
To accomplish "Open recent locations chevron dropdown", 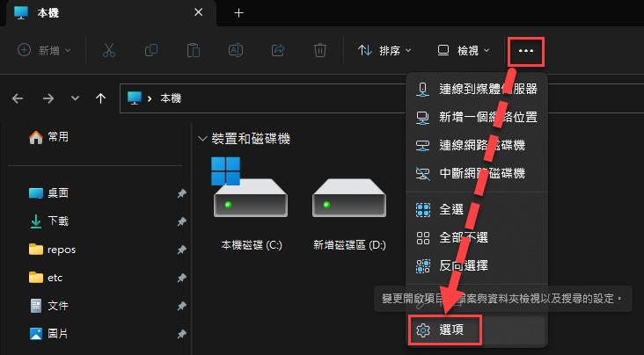I will (x=75, y=98).
